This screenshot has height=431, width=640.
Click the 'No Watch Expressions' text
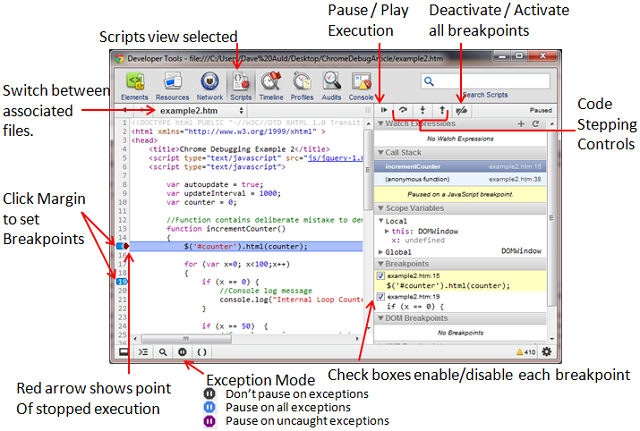click(460, 139)
